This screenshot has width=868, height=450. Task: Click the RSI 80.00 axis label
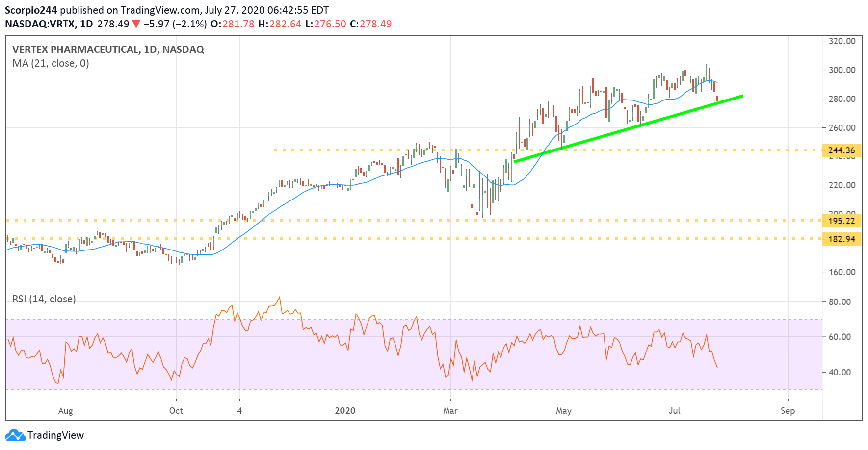coord(840,302)
